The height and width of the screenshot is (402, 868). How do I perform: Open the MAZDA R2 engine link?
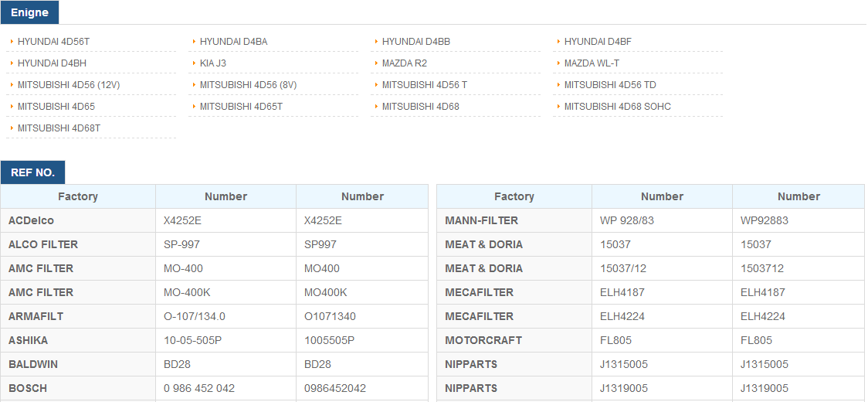(404, 63)
